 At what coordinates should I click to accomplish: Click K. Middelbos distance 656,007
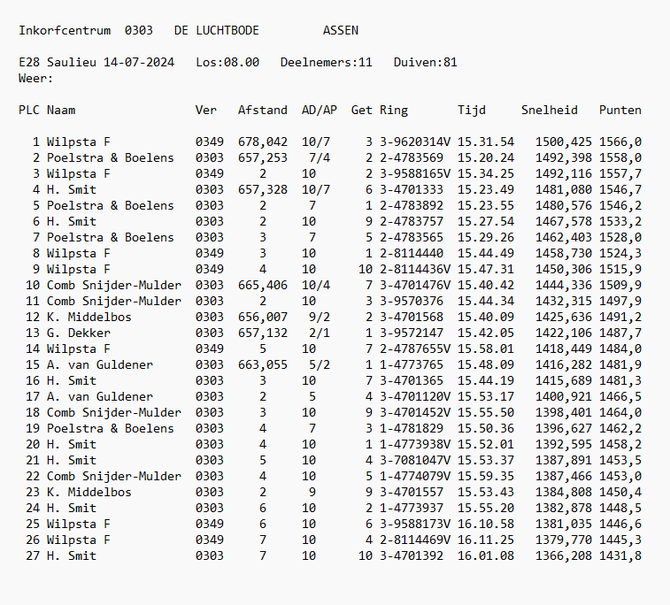click(262, 317)
